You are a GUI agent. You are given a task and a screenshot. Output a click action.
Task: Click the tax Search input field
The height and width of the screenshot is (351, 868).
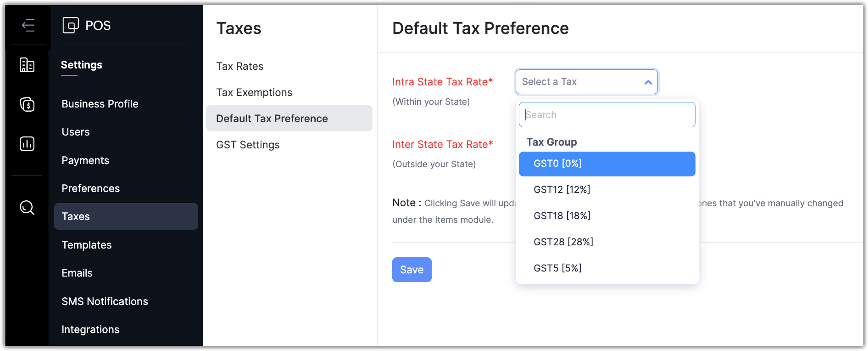606,115
